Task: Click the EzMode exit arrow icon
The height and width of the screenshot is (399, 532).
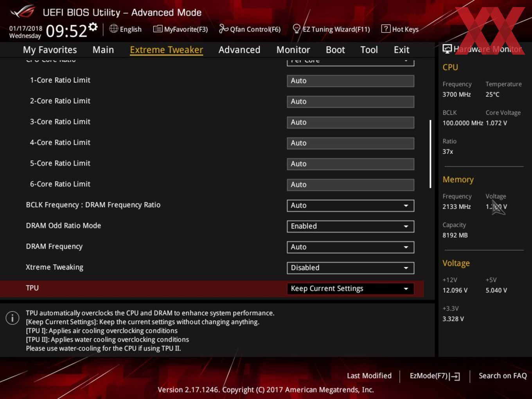Action: coord(455,376)
